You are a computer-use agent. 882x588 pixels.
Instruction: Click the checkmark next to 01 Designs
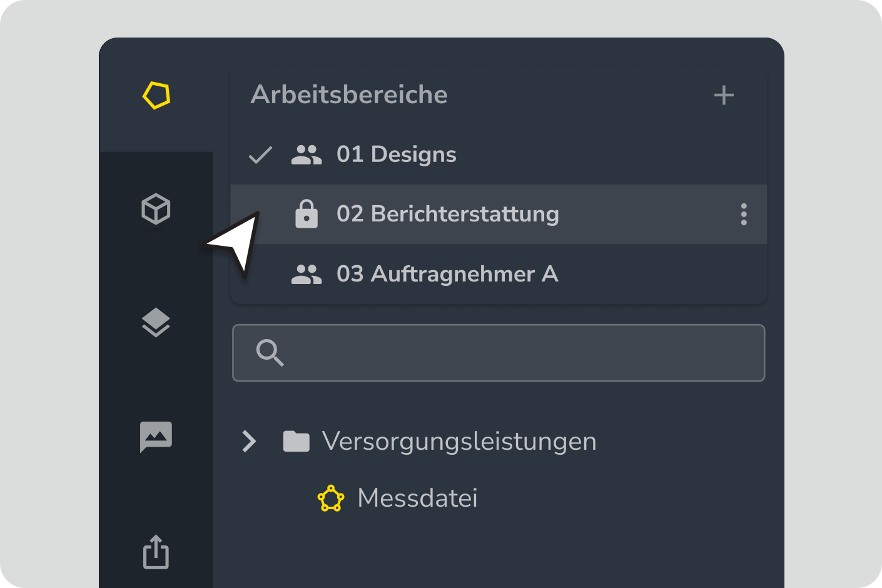[260, 155]
